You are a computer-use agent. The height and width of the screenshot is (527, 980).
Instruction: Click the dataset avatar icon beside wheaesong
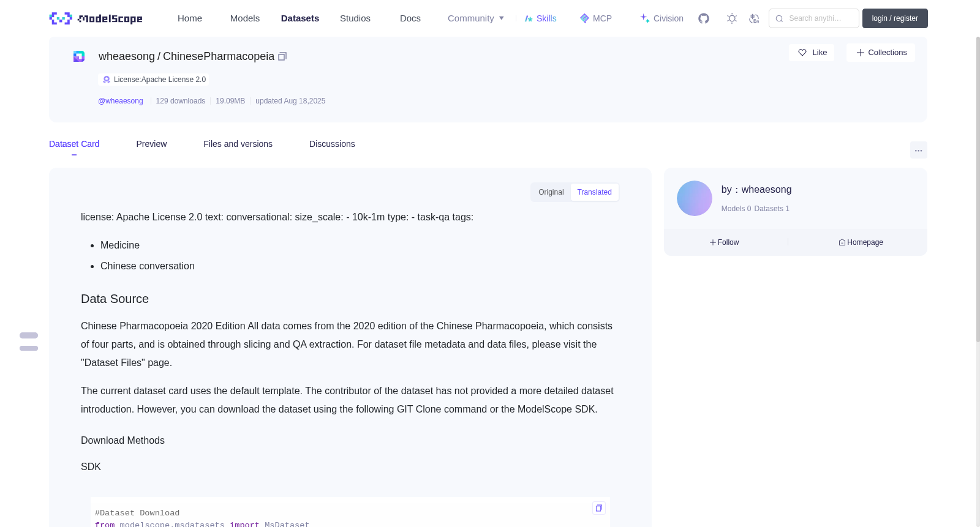[79, 56]
